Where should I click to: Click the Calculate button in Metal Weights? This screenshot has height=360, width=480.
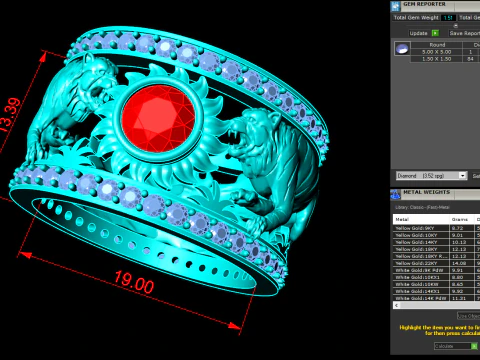point(456,346)
